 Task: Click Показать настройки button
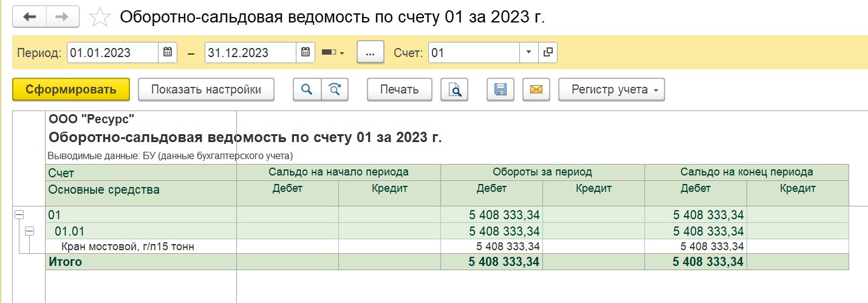tap(206, 89)
